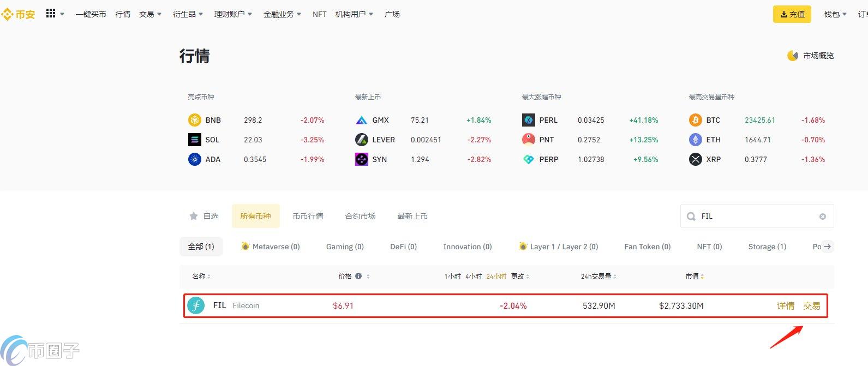Click the Filecoin FIL logo icon

click(x=196, y=305)
